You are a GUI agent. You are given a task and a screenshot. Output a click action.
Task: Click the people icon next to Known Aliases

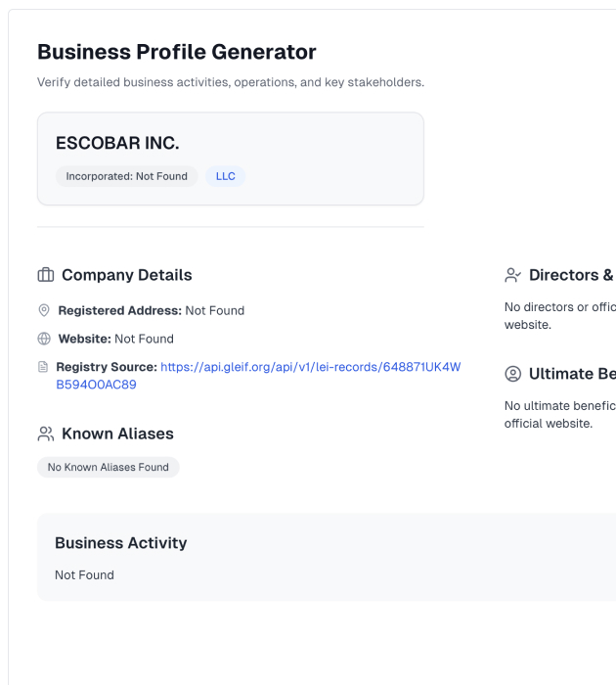45,434
